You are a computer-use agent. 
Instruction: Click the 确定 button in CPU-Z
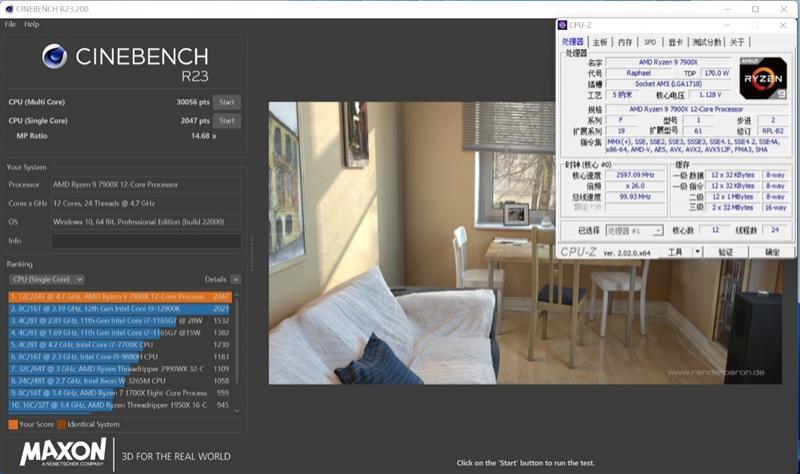(x=772, y=252)
